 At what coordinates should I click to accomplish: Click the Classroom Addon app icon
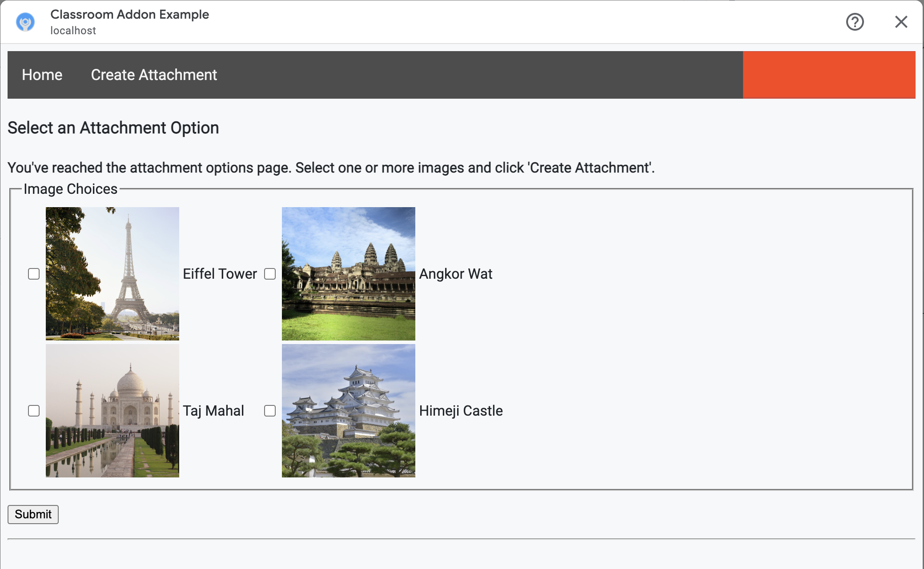click(x=24, y=22)
